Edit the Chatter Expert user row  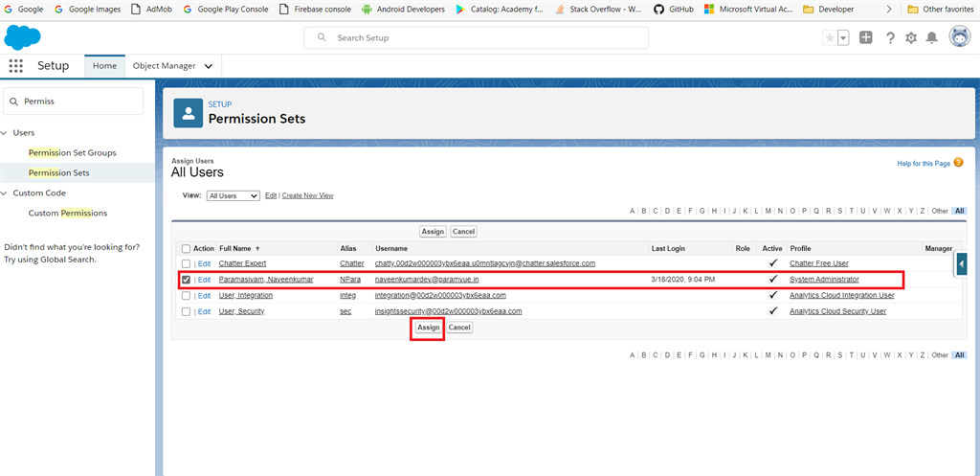[204, 263]
